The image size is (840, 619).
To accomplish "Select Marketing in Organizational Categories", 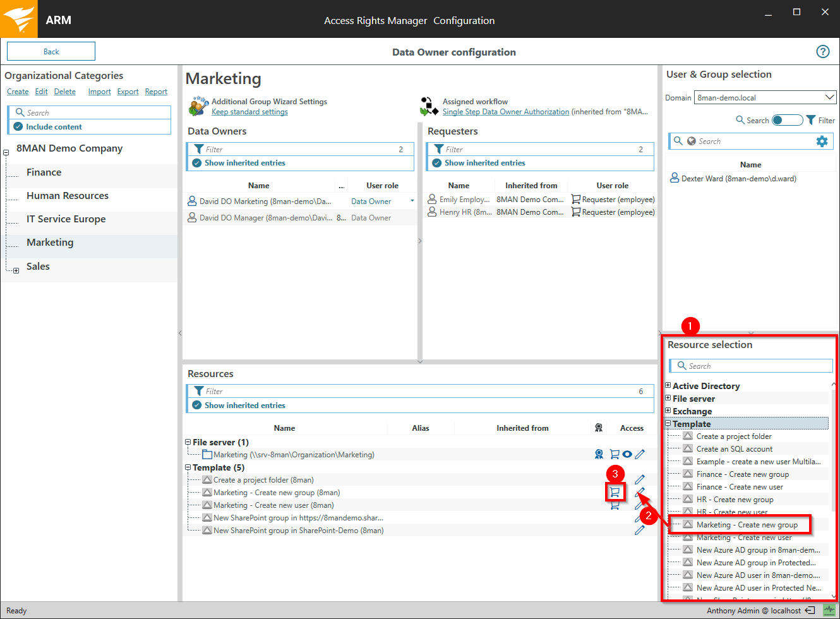I will (x=50, y=243).
